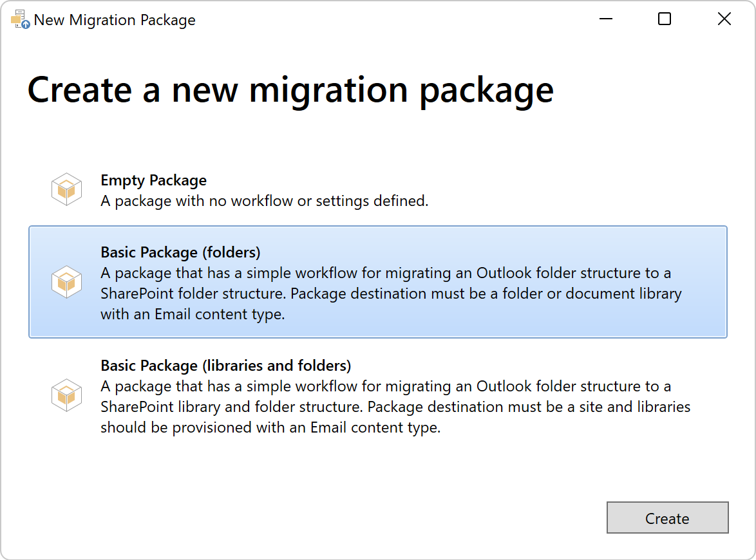Click the Empty Package cube icon
The width and height of the screenshot is (756, 560).
[66, 189]
